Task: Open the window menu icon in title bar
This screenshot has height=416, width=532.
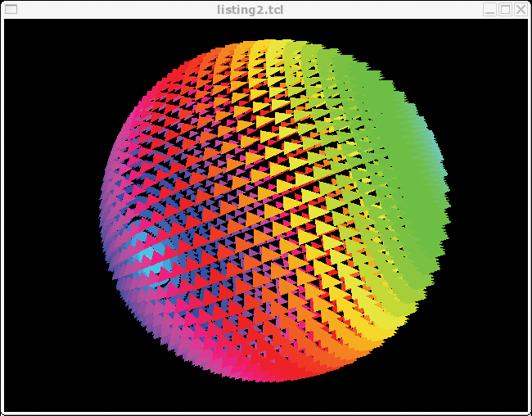Action: coord(11,10)
